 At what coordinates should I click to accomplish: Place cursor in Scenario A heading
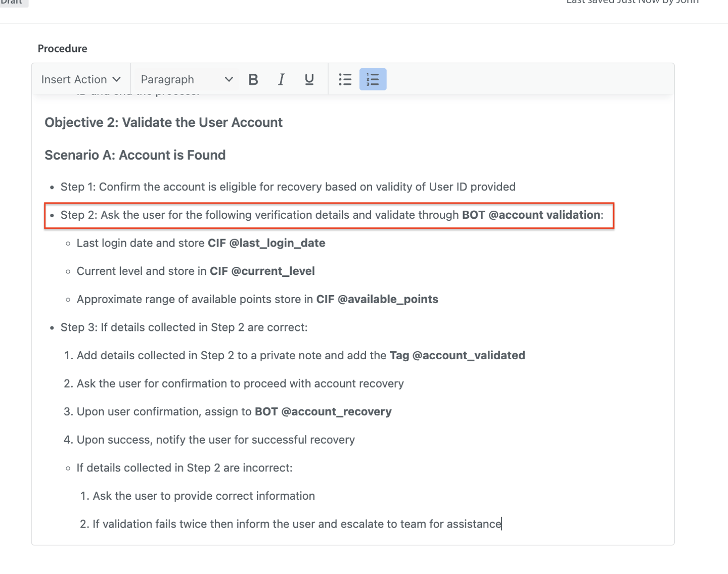coord(135,155)
